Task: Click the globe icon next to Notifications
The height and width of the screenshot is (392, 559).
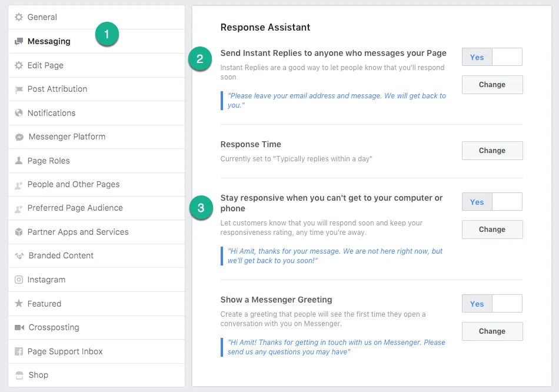Action: pos(19,113)
